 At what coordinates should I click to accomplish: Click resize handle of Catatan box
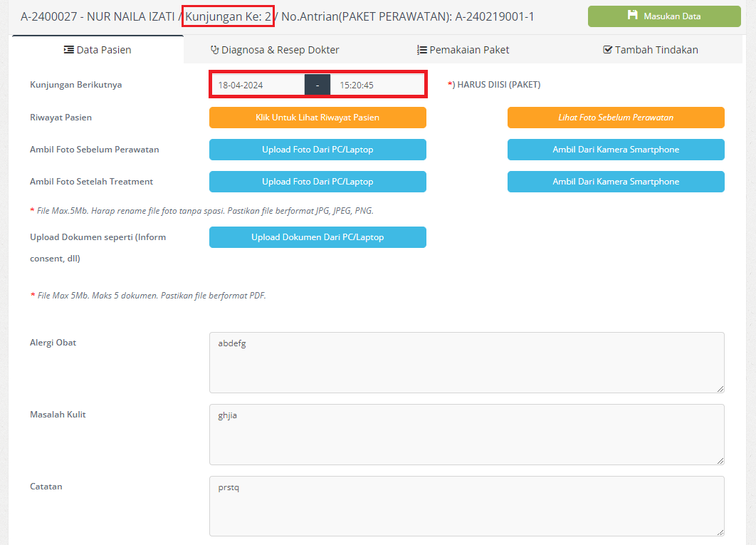(x=720, y=532)
